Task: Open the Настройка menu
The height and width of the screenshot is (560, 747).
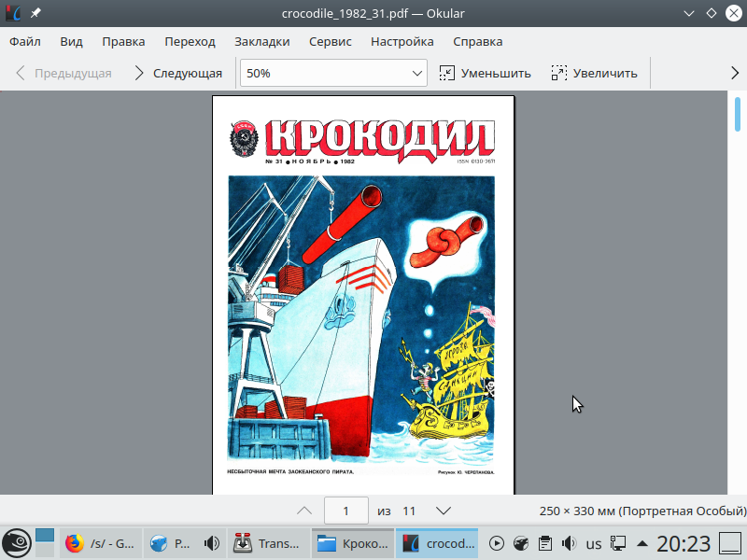Action: tap(402, 41)
